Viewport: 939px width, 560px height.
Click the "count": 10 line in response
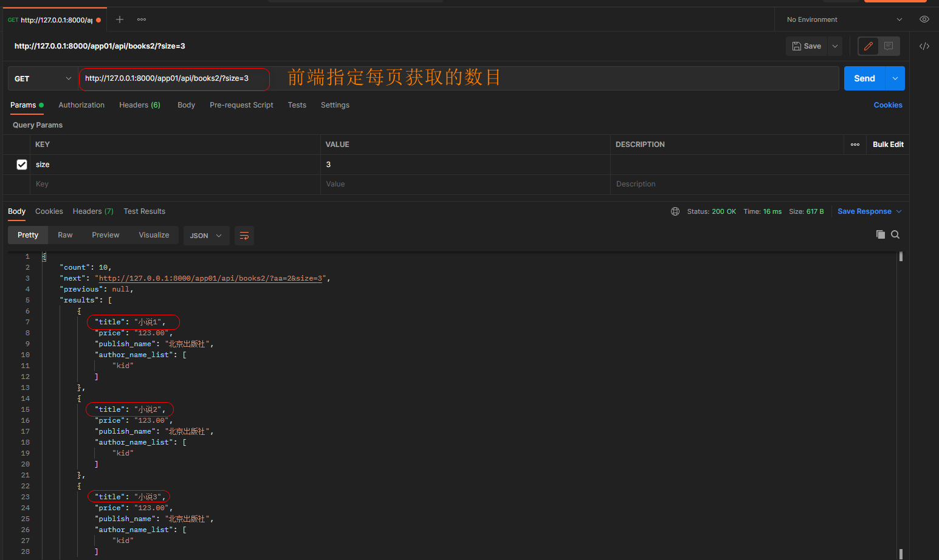click(x=86, y=267)
